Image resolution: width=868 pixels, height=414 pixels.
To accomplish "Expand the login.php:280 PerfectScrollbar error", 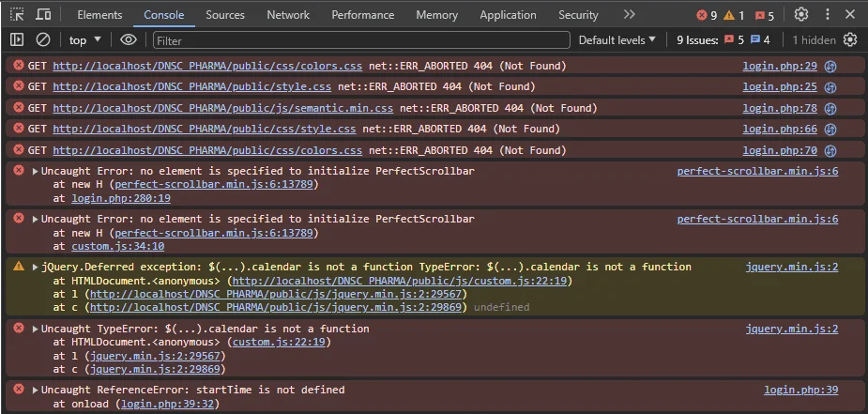I will coord(36,172).
